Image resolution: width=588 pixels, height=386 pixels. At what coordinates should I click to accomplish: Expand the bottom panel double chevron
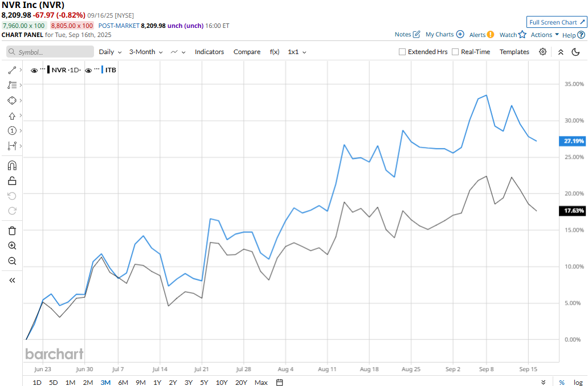click(544, 382)
